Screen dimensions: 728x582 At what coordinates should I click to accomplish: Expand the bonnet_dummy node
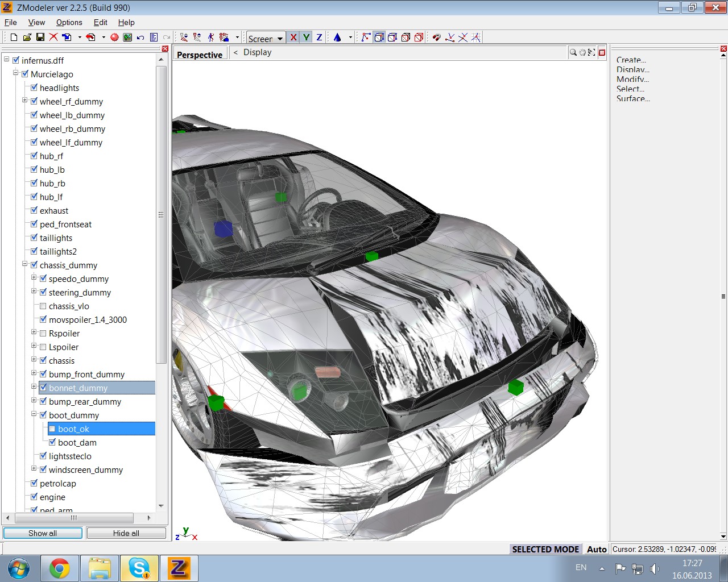34,386
